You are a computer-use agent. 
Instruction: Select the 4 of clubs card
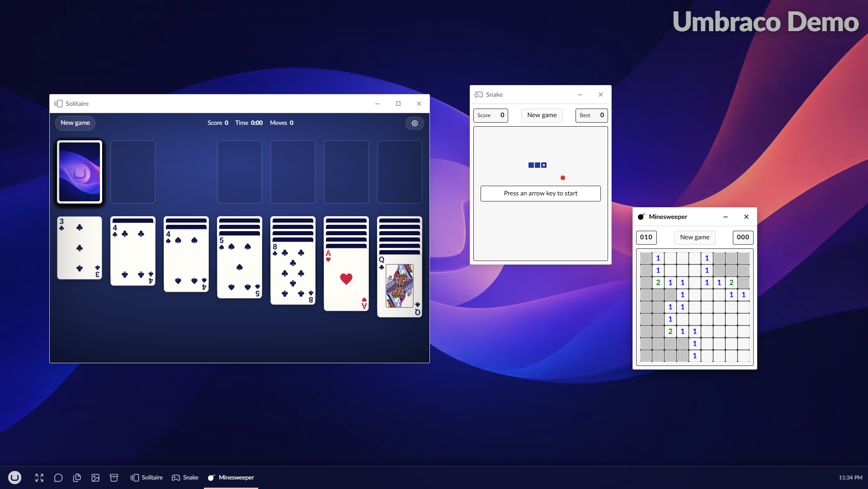[133, 254]
